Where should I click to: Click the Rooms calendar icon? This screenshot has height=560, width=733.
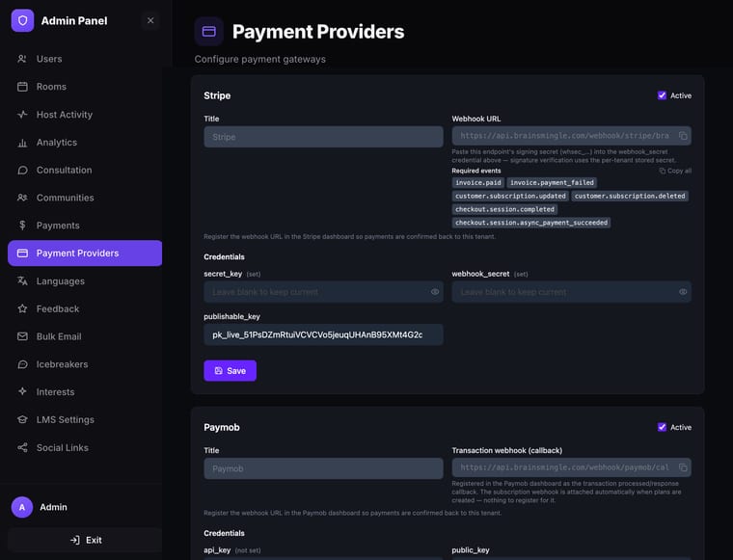click(22, 87)
